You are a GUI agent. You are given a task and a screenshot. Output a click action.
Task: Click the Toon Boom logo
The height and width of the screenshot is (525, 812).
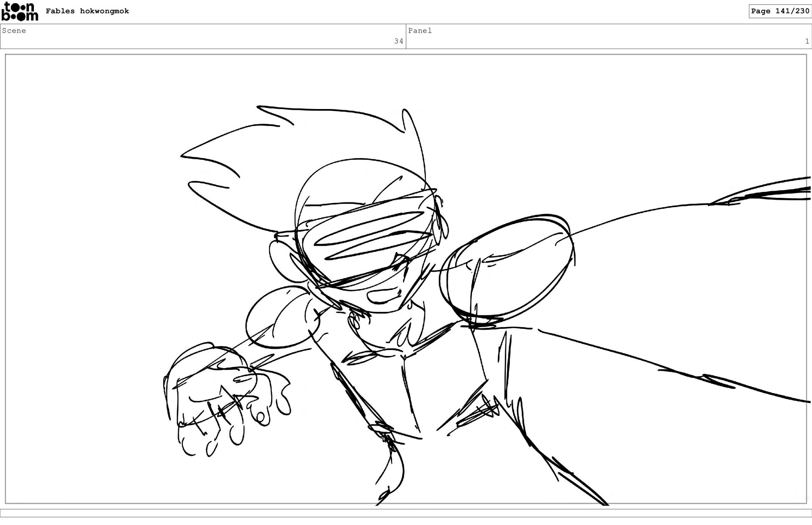19,11
